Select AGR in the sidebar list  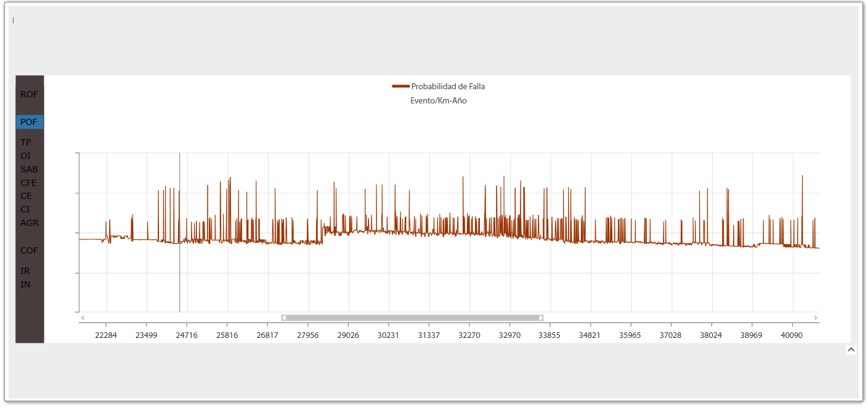(x=30, y=223)
